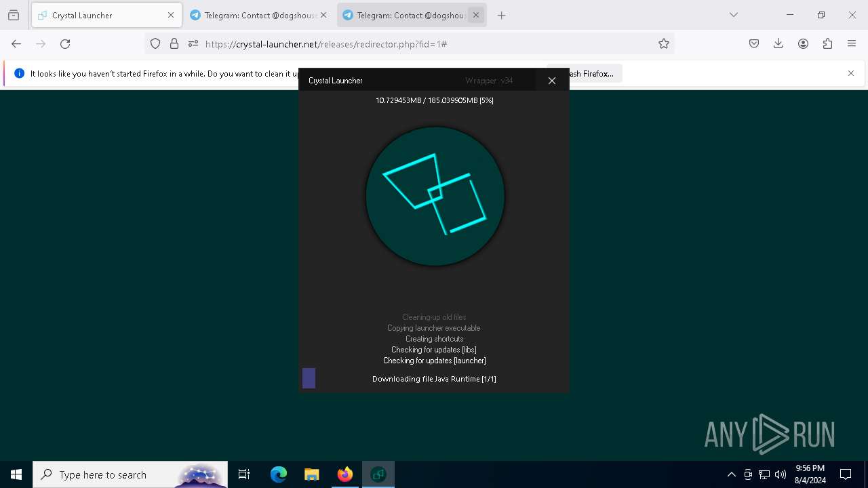Open the taskbar clock and date
Image resolution: width=868 pixels, height=488 pixels.
tap(810, 474)
